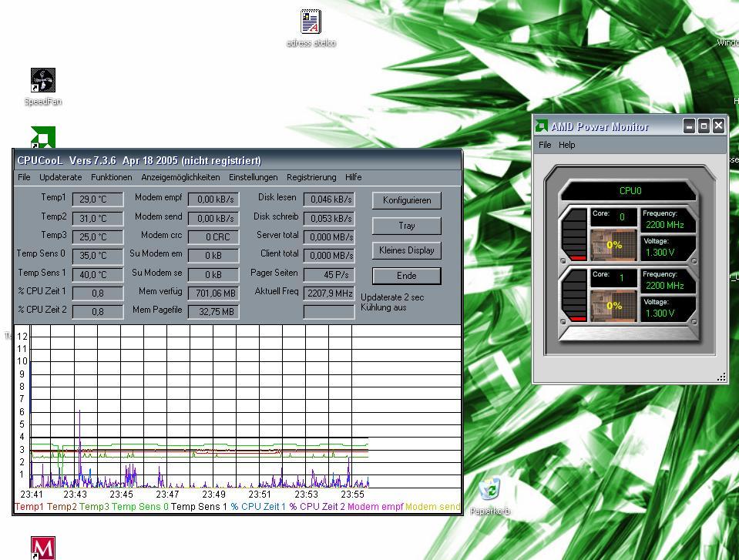The image size is (739, 560).
Task: Switch to Kleines Display
Action: tap(407, 250)
